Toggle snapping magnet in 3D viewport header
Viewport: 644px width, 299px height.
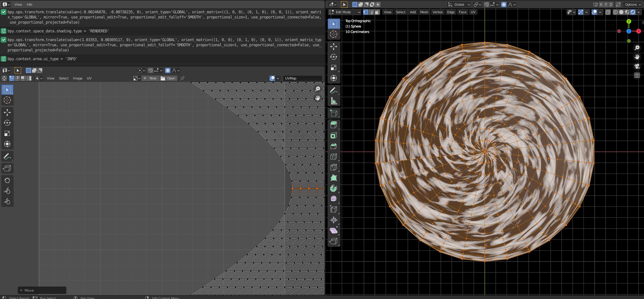(486, 5)
